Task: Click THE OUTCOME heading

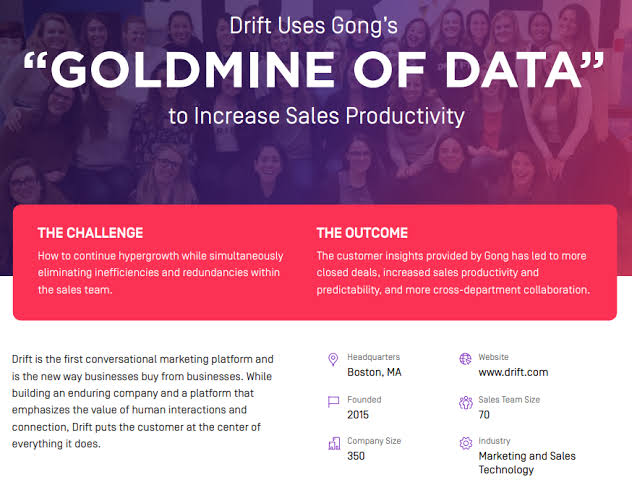Action: click(x=362, y=233)
